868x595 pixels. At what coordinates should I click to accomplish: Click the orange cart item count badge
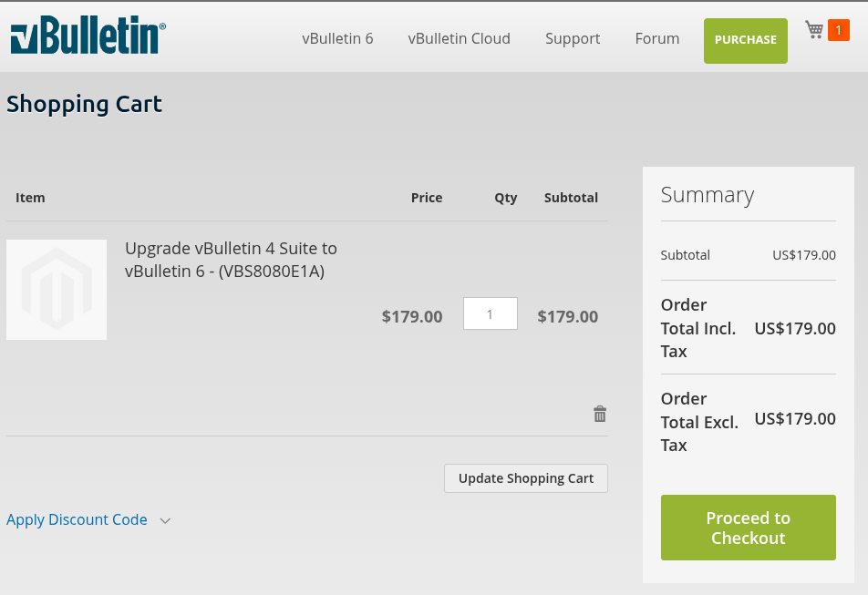coord(839,30)
